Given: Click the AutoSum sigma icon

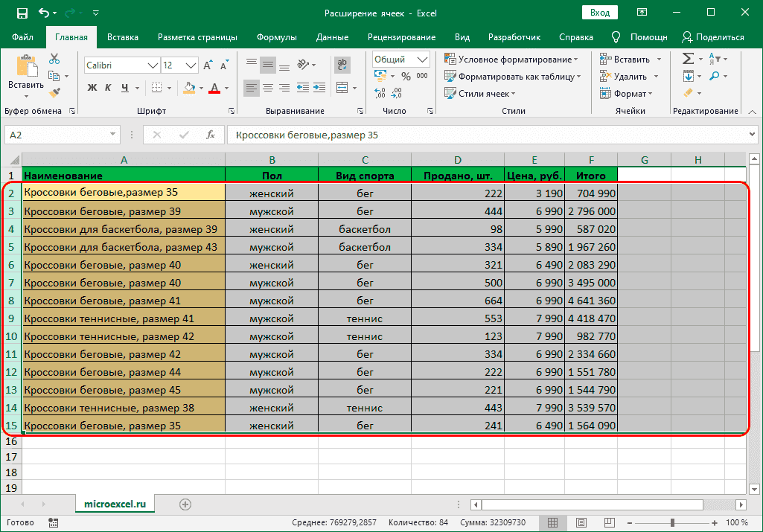Looking at the screenshot, I should click(x=688, y=59).
